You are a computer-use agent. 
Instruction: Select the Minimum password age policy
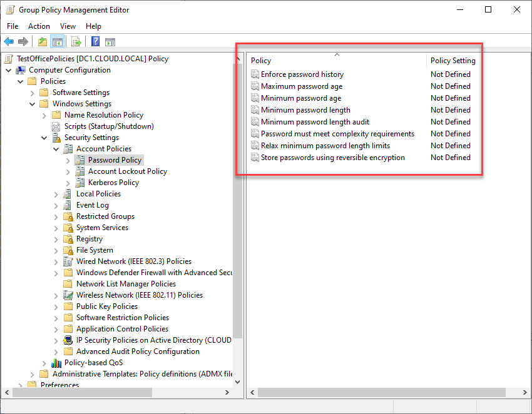pyautogui.click(x=301, y=98)
